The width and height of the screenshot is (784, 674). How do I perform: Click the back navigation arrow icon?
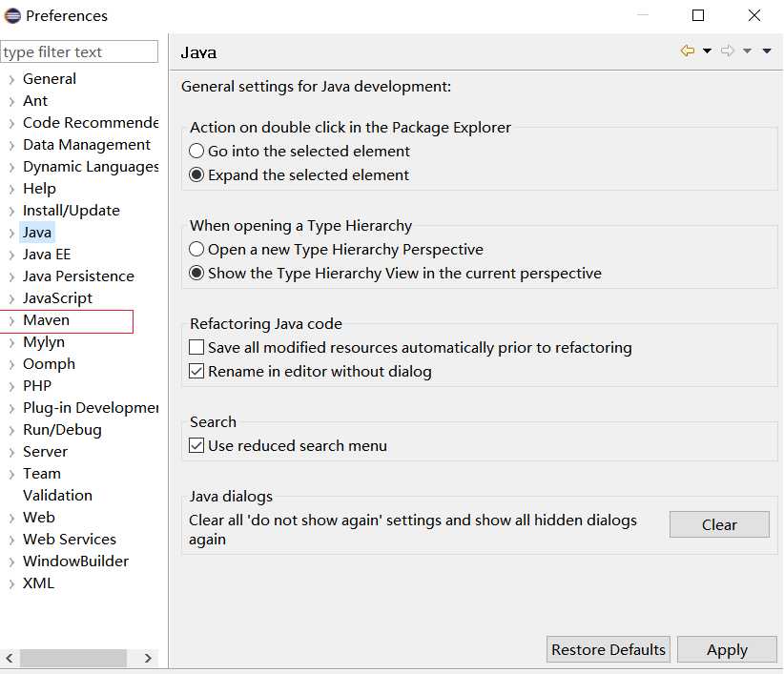click(x=688, y=51)
